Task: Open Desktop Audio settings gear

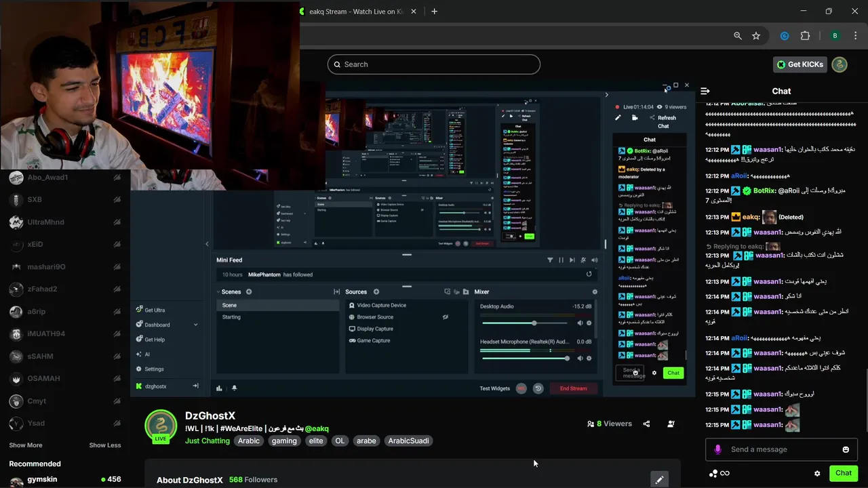Action: coord(589,323)
